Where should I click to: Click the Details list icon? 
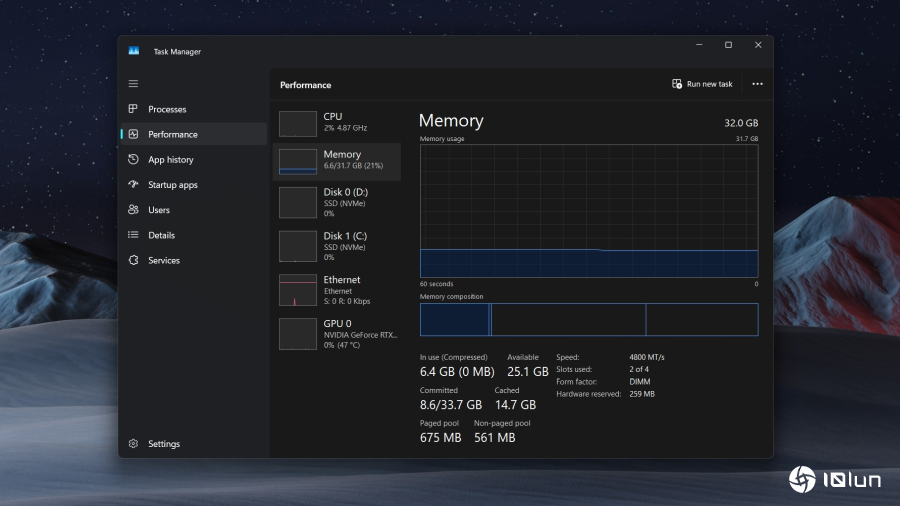[x=133, y=235]
